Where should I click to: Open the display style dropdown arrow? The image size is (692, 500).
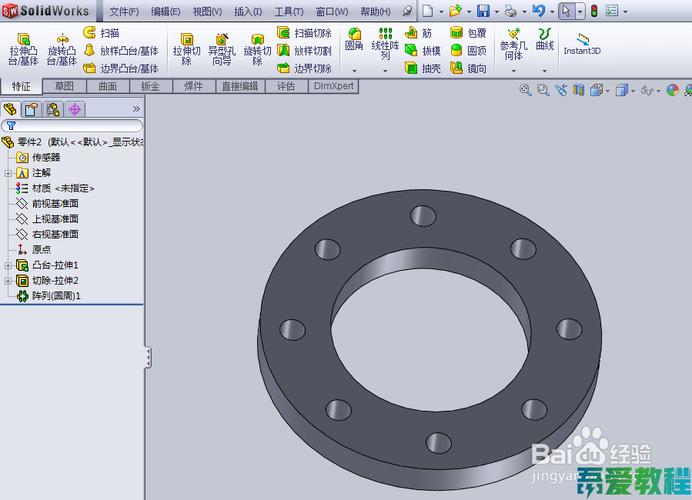633,91
